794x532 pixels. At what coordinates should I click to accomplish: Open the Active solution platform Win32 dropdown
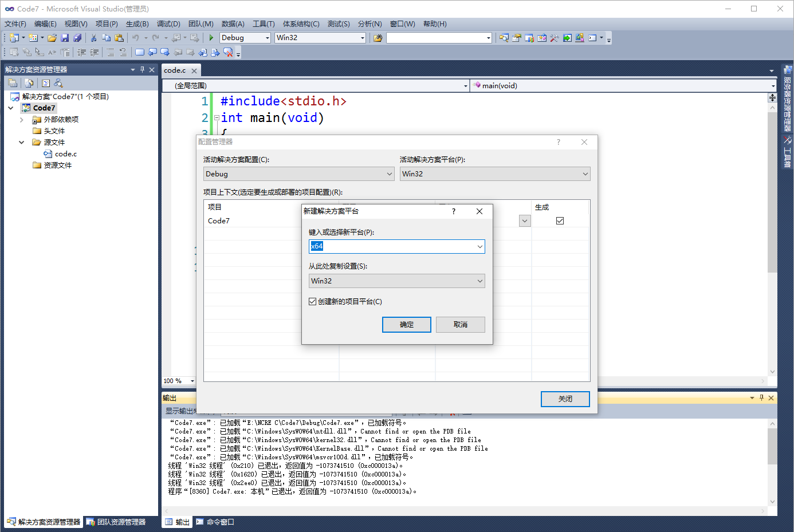click(x=585, y=174)
